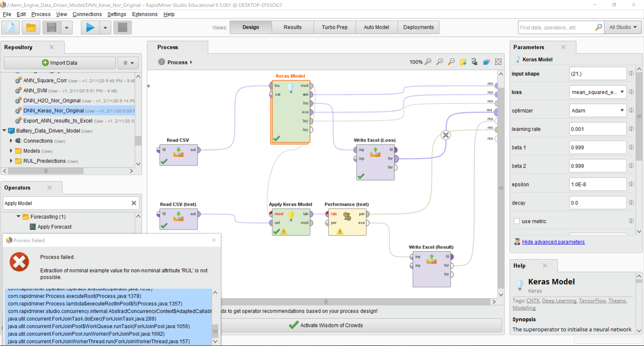The height and width of the screenshot is (346, 644).
Task: Show info for the learning rate parameter
Action: click(631, 129)
